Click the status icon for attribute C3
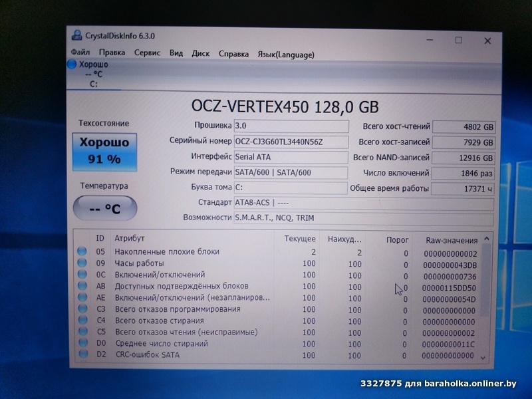 tap(82, 309)
